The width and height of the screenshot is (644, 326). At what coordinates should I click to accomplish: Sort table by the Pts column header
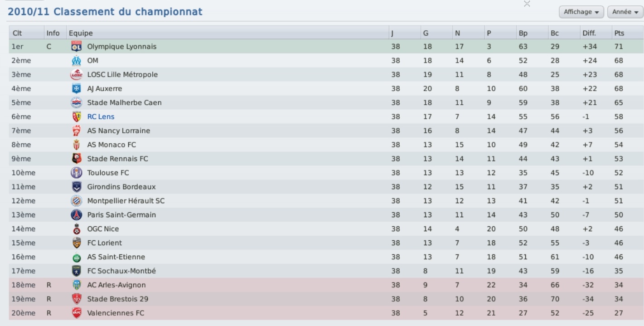coord(619,33)
